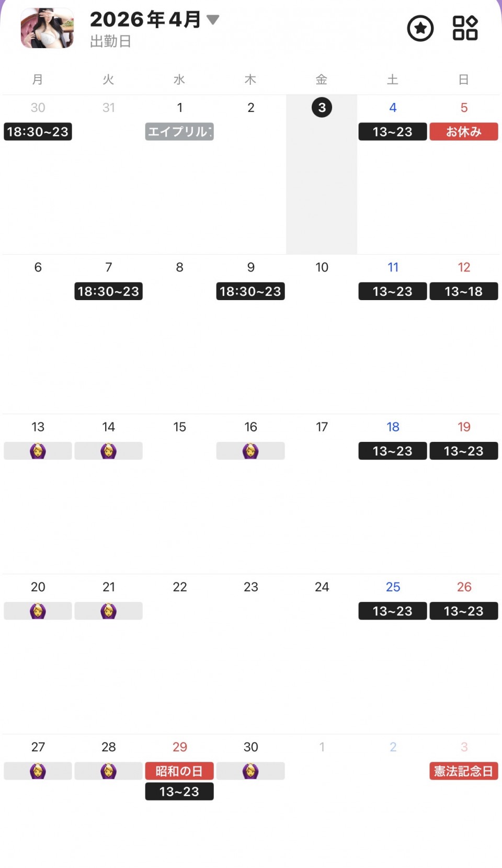Open the grid view switcher icon
This screenshot has height=868, width=502.
coord(465,28)
